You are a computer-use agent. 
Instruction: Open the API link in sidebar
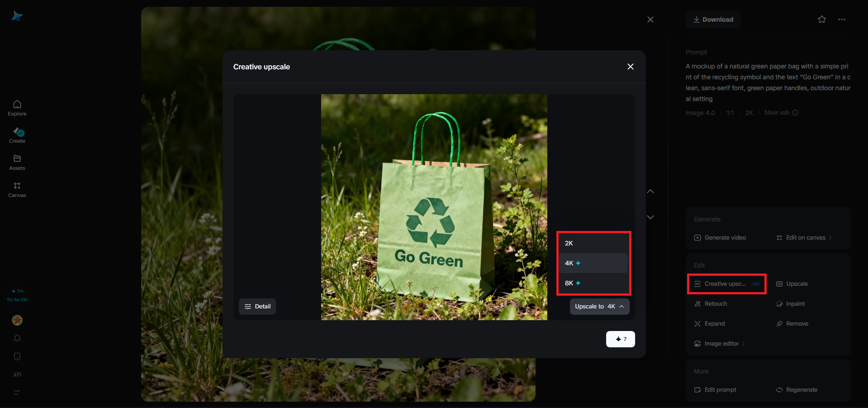[17, 374]
